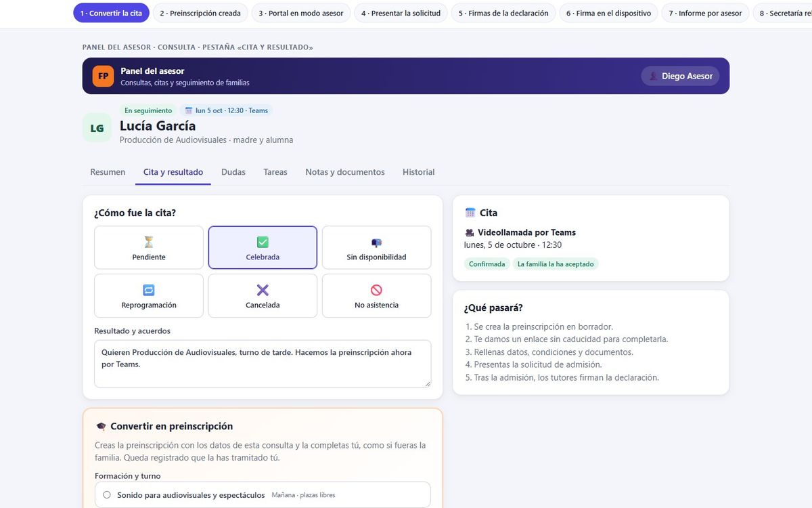This screenshot has height=508, width=812.
Task: Click the Lucía García name heading
Action: coord(158,126)
